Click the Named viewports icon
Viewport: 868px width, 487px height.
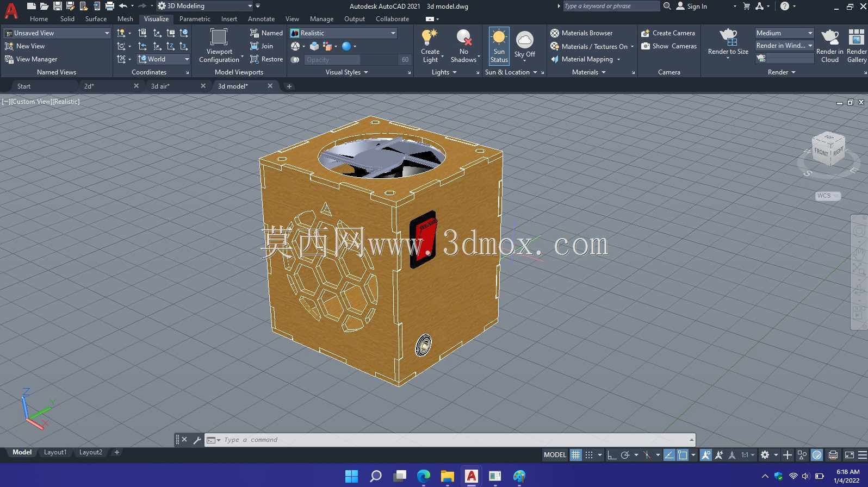click(254, 33)
